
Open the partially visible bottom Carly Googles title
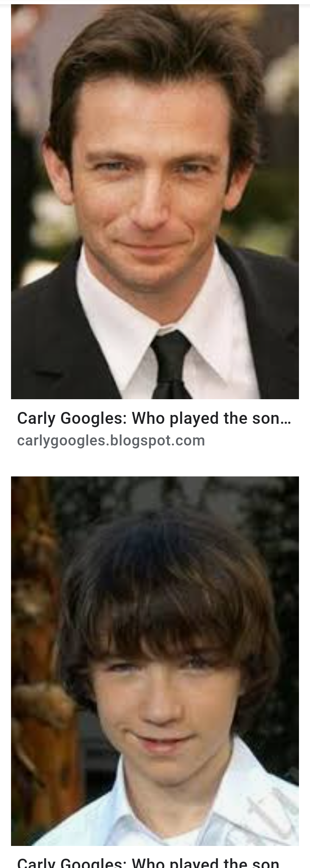(x=148, y=862)
